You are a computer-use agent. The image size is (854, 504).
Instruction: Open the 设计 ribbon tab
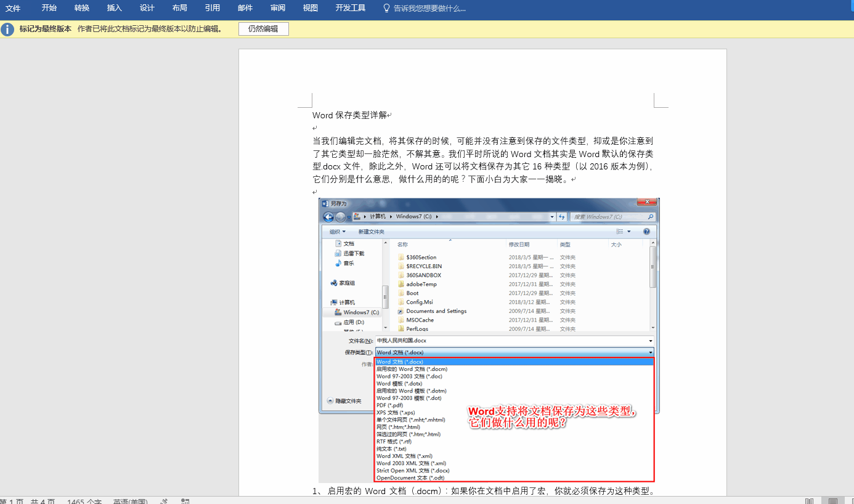pyautogui.click(x=147, y=8)
